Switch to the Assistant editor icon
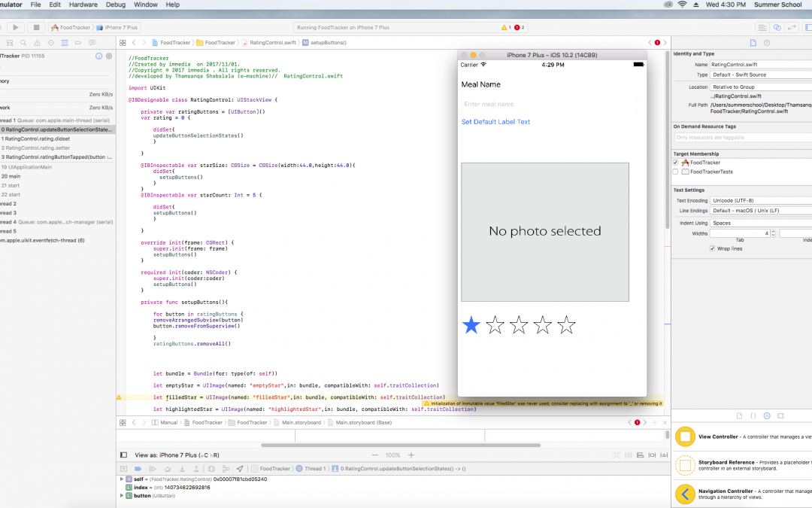 (778, 27)
